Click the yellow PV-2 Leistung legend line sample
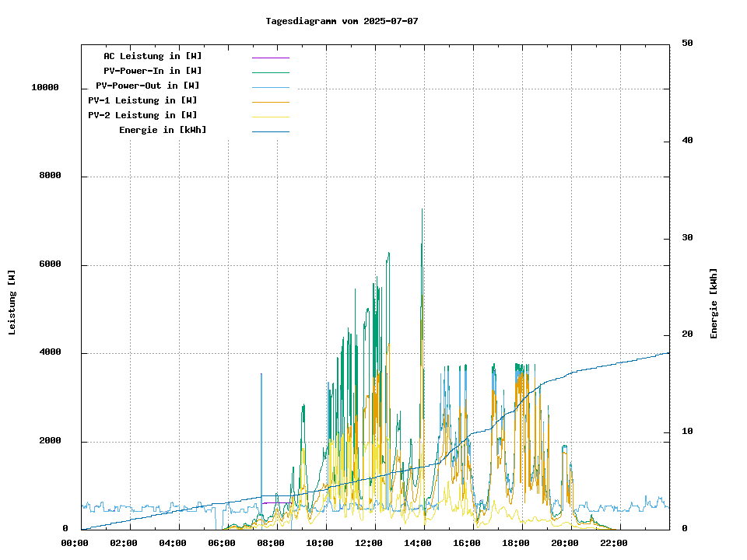The width and height of the screenshot is (747, 560). click(270, 117)
